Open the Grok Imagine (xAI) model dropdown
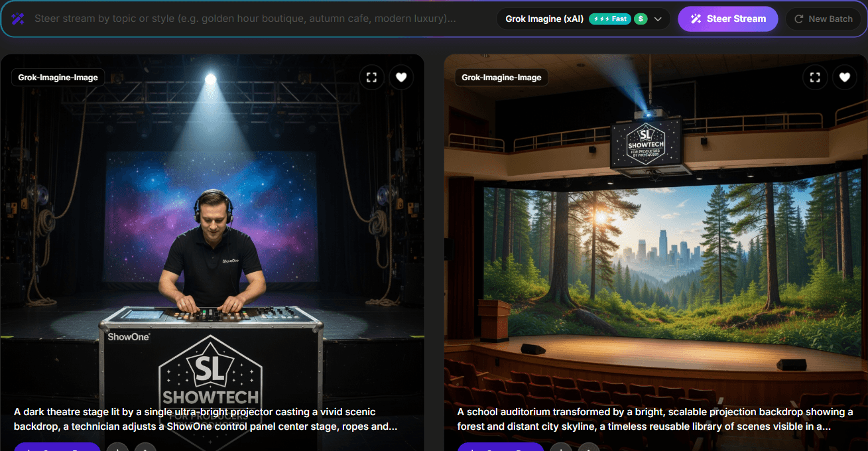Screen dimensions: 868x451 tap(584, 19)
